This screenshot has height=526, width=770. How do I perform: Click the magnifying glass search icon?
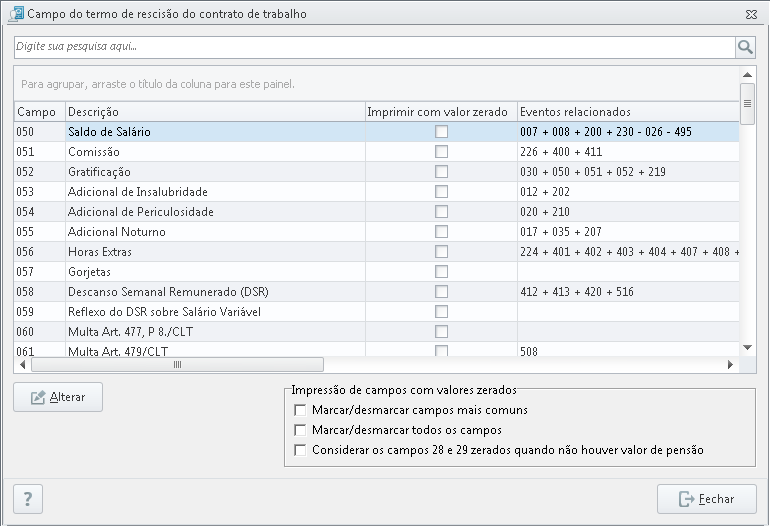[745, 47]
